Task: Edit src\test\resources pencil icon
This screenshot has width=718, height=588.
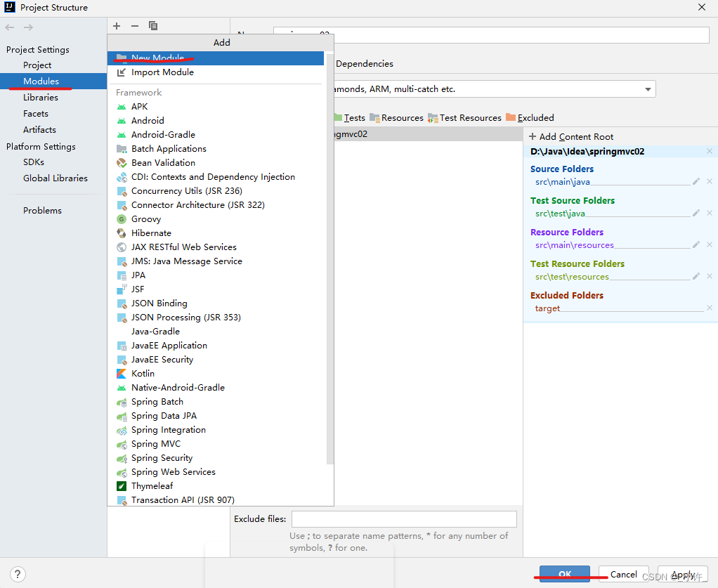Action: pyautogui.click(x=696, y=276)
